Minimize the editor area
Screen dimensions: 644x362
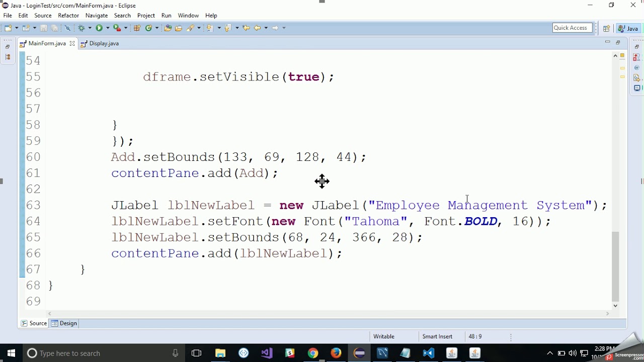pyautogui.click(x=607, y=42)
